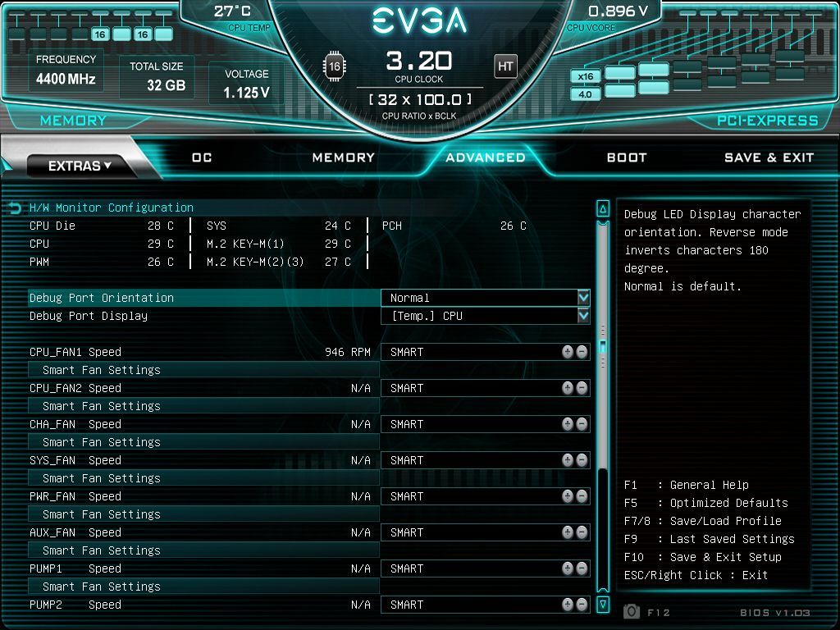840x630 pixels.
Task: Click the CPU core count chip icon
Action: [335, 66]
